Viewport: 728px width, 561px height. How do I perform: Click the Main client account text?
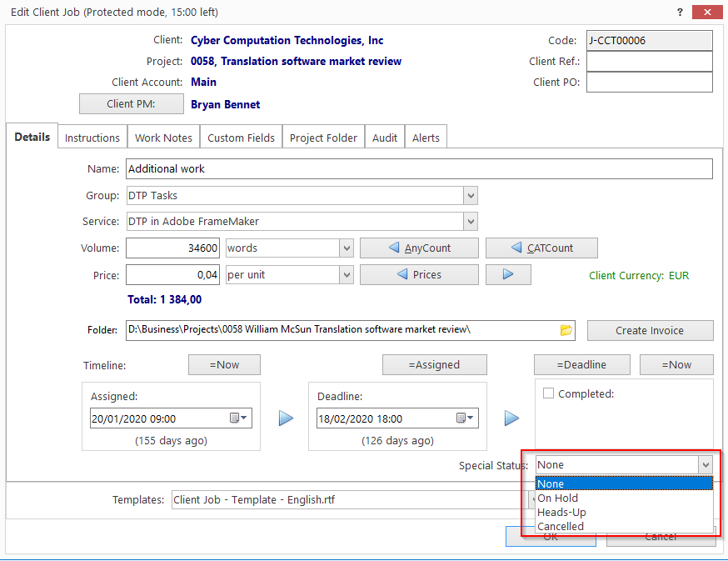pos(203,83)
